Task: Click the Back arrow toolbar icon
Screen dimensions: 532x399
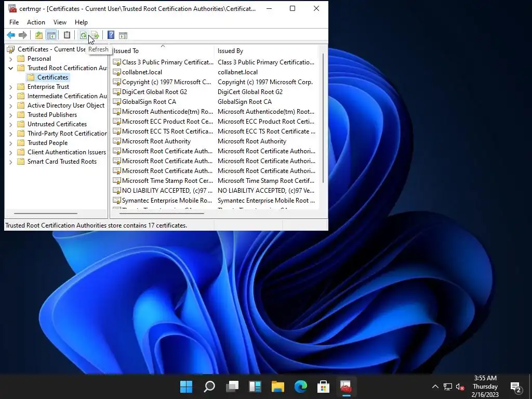Action: pyautogui.click(x=11, y=35)
